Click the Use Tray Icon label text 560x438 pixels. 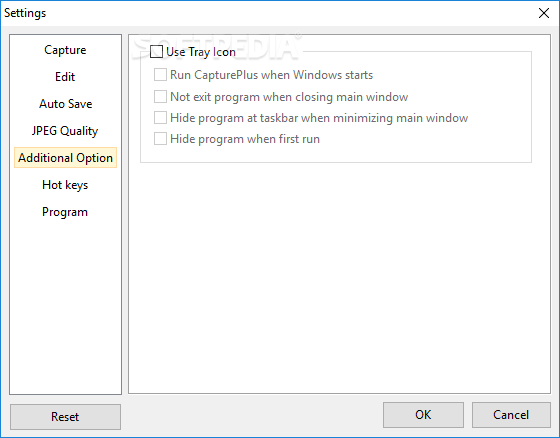201,52
